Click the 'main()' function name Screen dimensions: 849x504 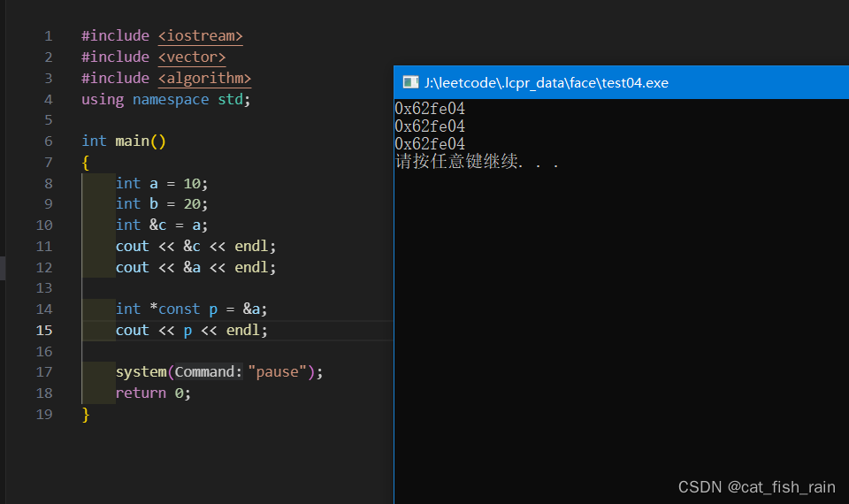[141, 141]
